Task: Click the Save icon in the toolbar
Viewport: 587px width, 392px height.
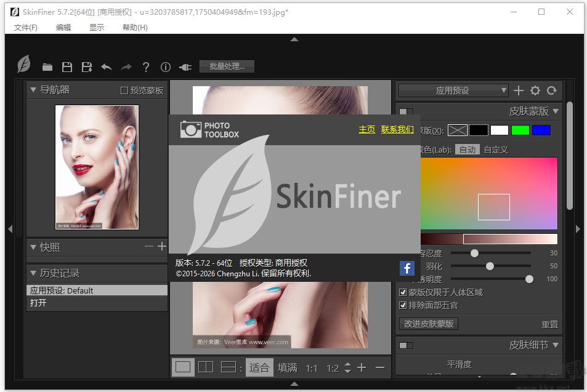Action: (x=67, y=66)
